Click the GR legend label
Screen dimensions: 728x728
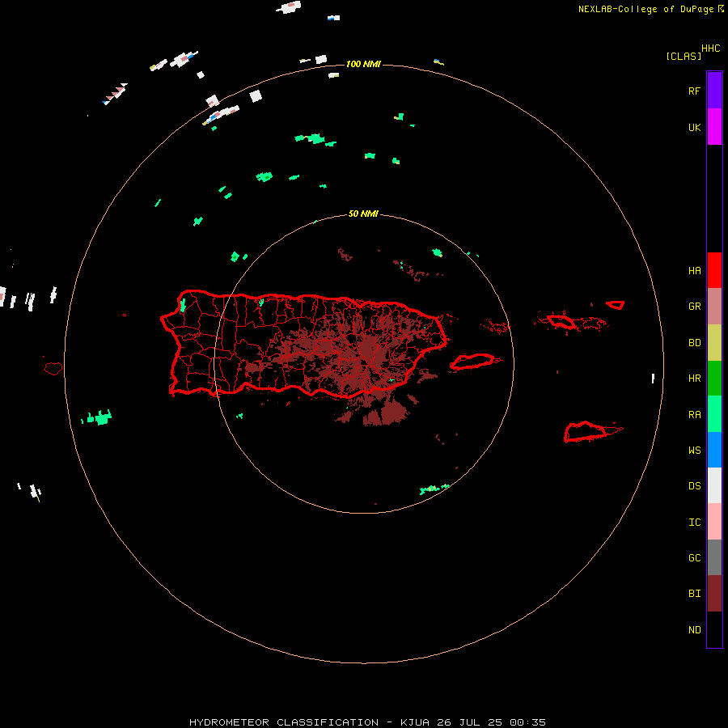pyautogui.click(x=694, y=307)
